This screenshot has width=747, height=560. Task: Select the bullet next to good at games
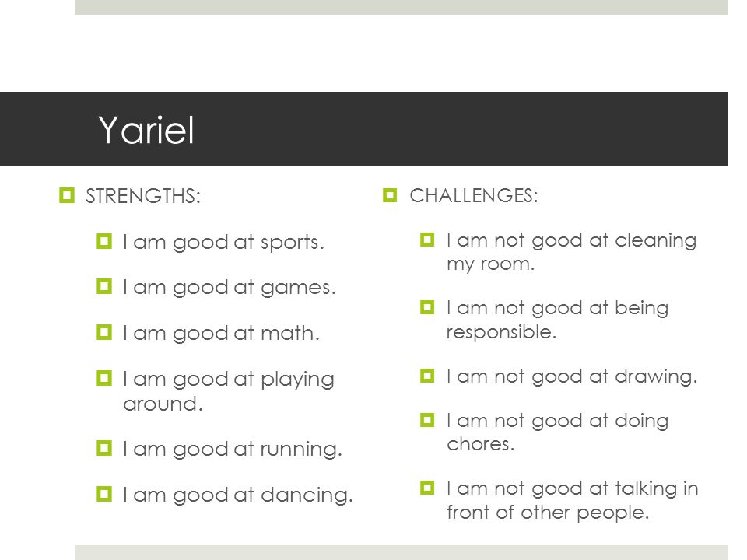[104, 286]
